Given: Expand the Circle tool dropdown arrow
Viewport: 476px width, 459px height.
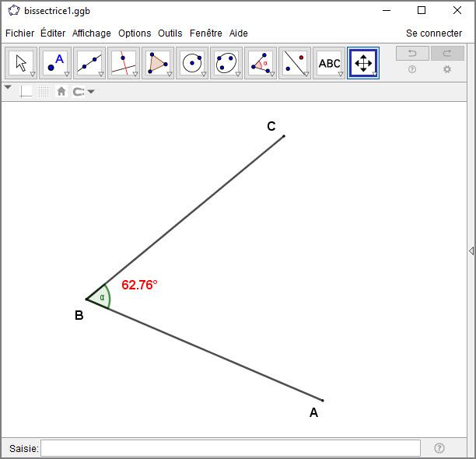Looking at the screenshot, I should coord(204,74).
